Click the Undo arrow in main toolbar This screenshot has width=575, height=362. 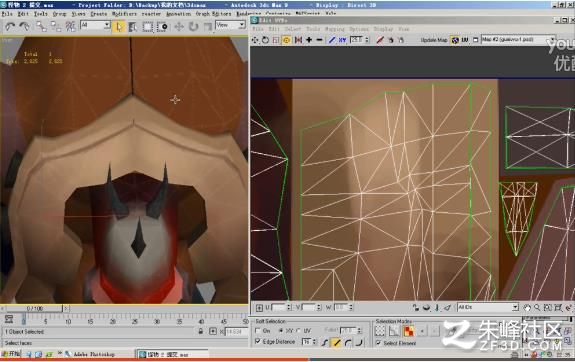tap(10, 26)
